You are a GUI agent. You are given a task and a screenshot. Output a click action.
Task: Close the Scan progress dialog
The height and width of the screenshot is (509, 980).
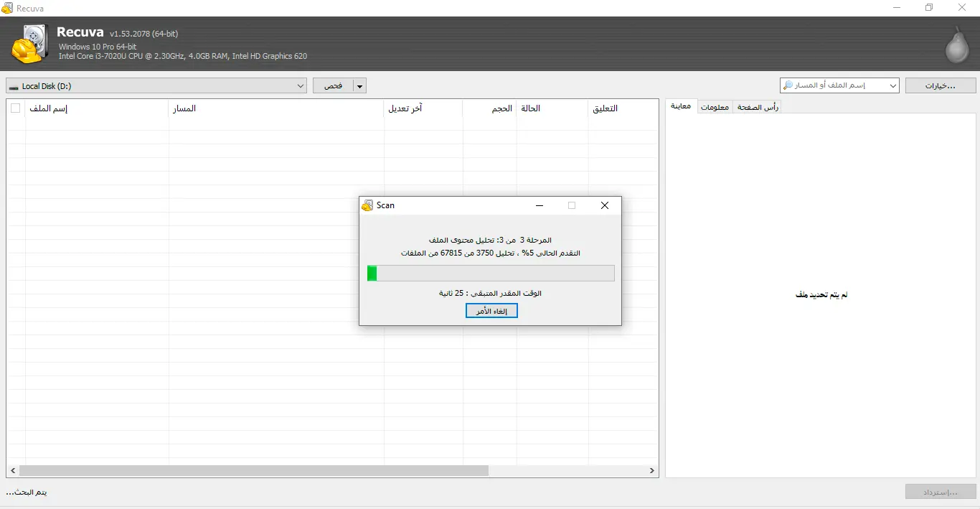[x=604, y=205]
